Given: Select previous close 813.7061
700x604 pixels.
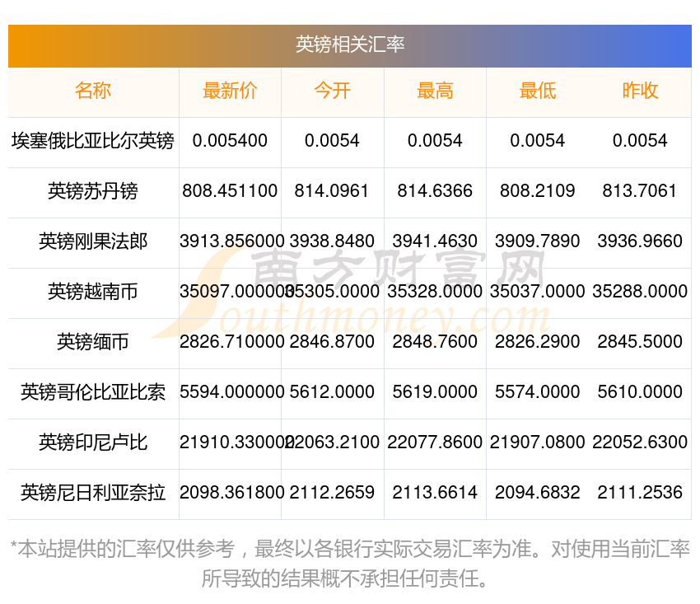Looking at the screenshot, I should click(640, 191).
